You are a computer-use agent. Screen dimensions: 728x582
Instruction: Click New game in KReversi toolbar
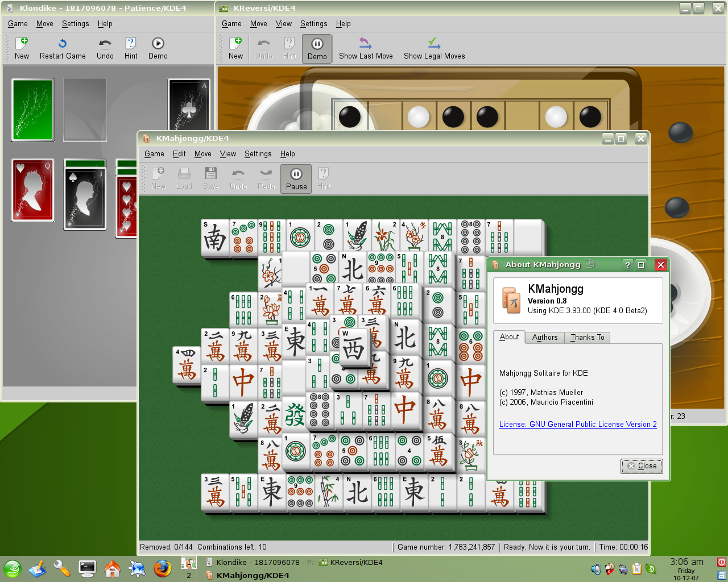click(x=235, y=48)
